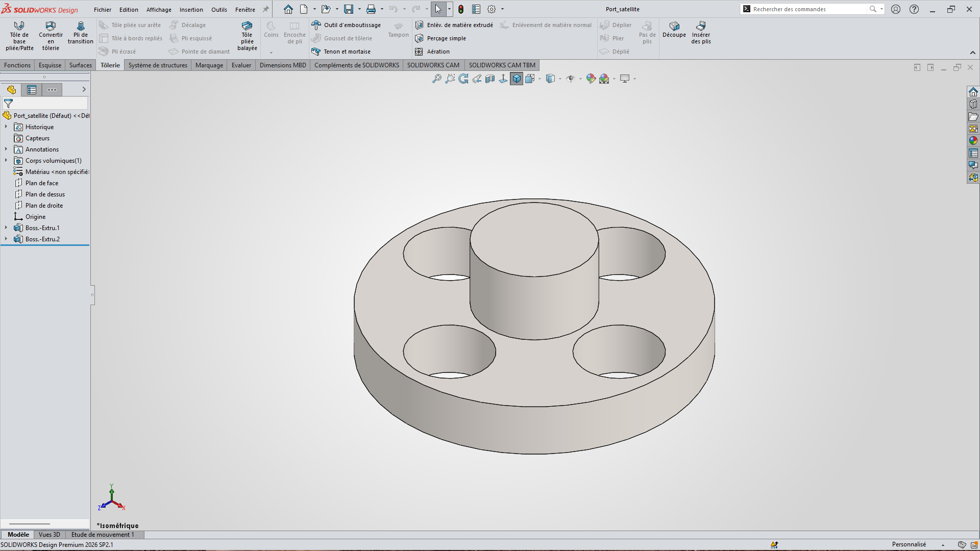Open the Save button dropdown arrow
Image resolution: width=980 pixels, height=551 pixels.
pyautogui.click(x=359, y=9)
